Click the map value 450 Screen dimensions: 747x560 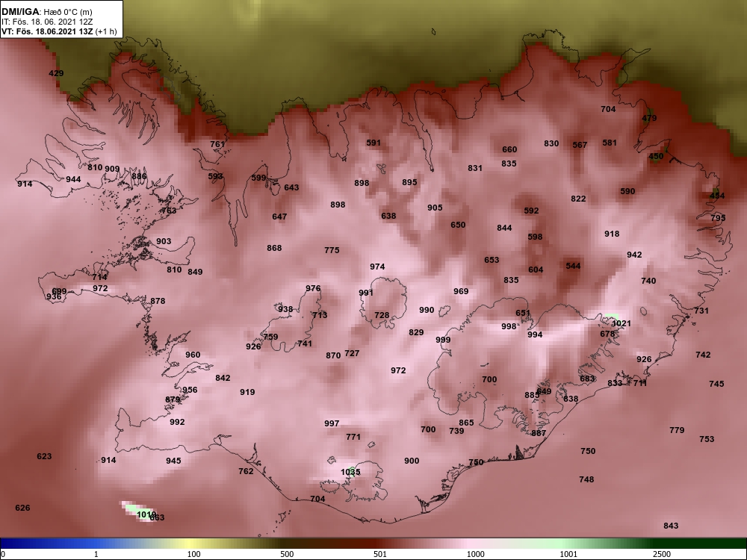[656, 156]
